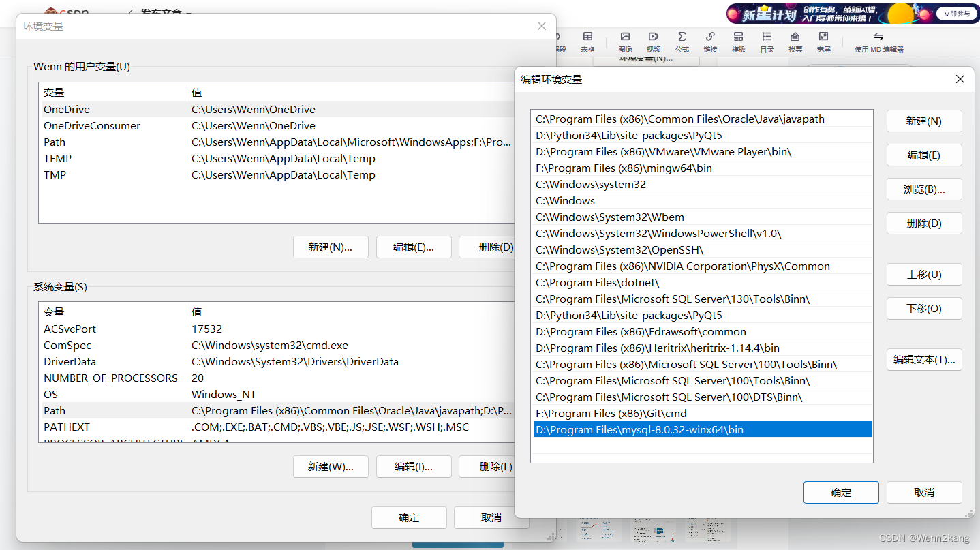Insert a table using the 表格 icon

(x=587, y=42)
